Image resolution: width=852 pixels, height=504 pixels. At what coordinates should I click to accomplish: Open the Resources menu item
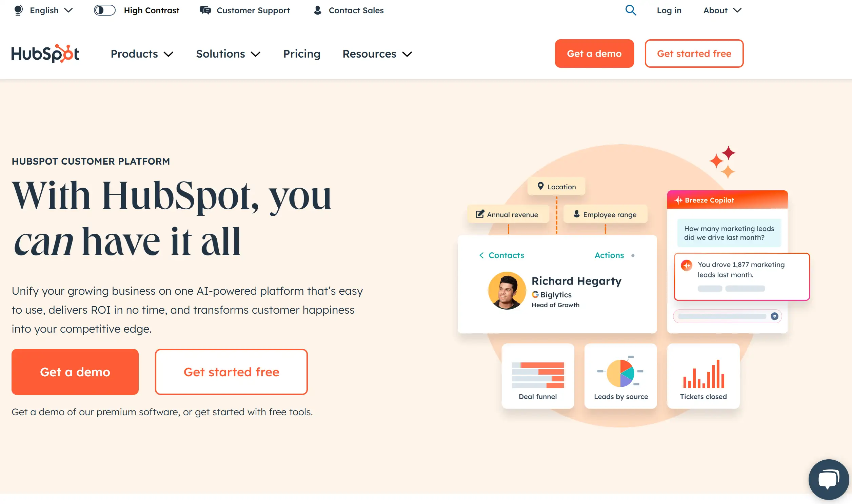click(378, 54)
